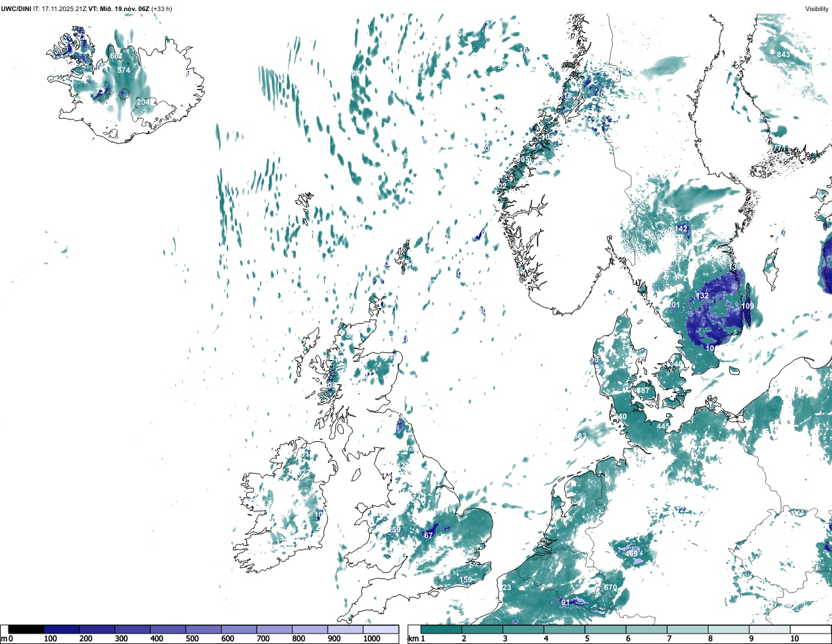This screenshot has width=832, height=644.
Task: Click the 'km 1' label on the kilometre legend
Action: point(417,639)
